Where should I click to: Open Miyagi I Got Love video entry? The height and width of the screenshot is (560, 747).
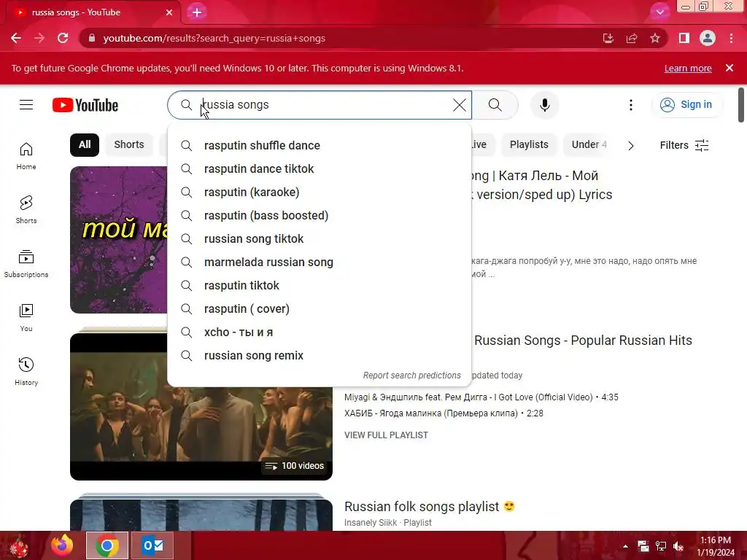(481, 397)
